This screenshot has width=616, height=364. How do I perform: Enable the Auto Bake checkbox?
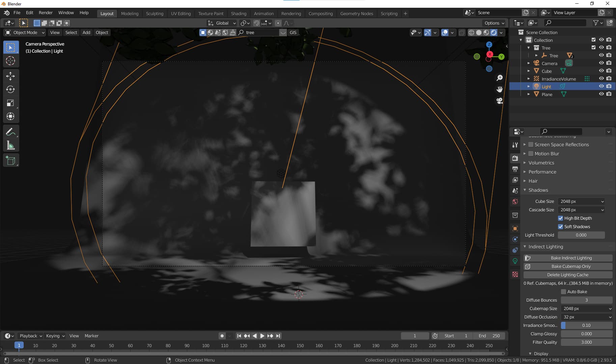coord(563,292)
